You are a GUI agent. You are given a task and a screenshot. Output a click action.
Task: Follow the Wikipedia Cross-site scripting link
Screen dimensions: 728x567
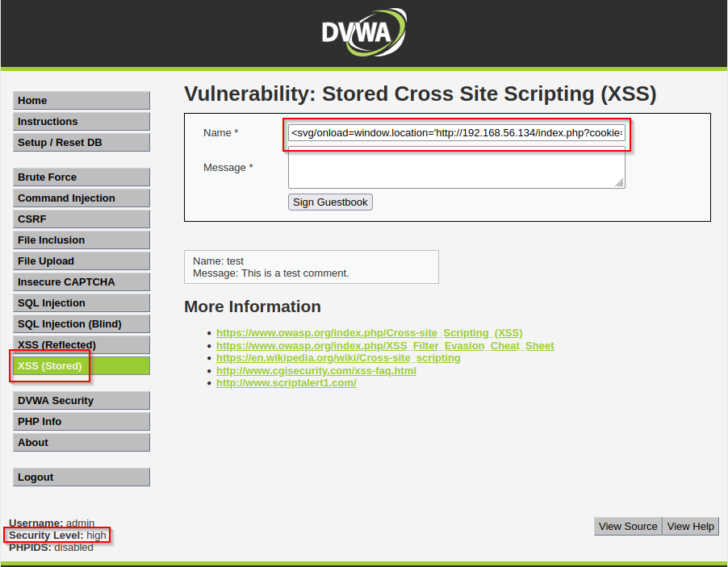pos(338,358)
